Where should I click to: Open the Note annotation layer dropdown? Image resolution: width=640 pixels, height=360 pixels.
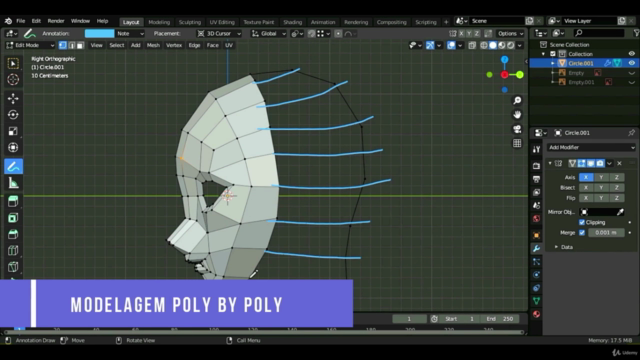[x=130, y=33]
